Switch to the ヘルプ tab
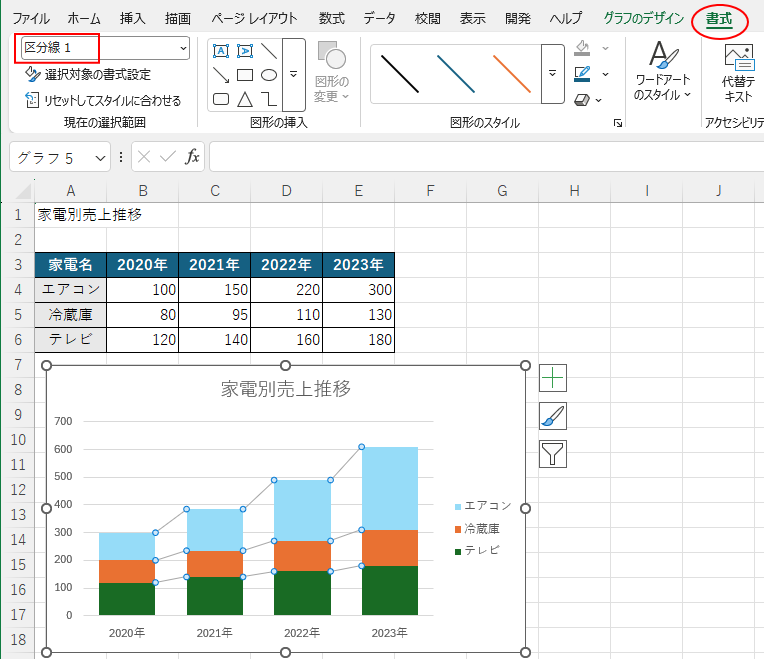764x659 pixels. (566, 19)
